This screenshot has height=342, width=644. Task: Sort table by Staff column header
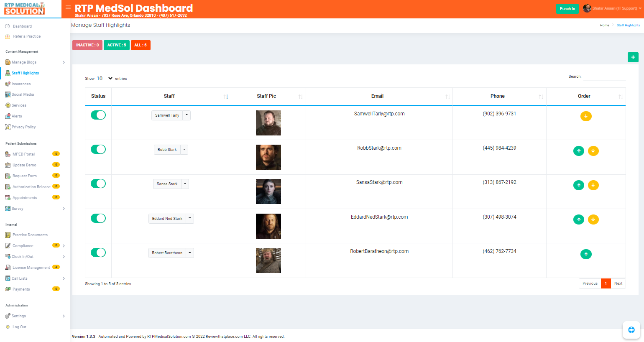click(x=171, y=96)
